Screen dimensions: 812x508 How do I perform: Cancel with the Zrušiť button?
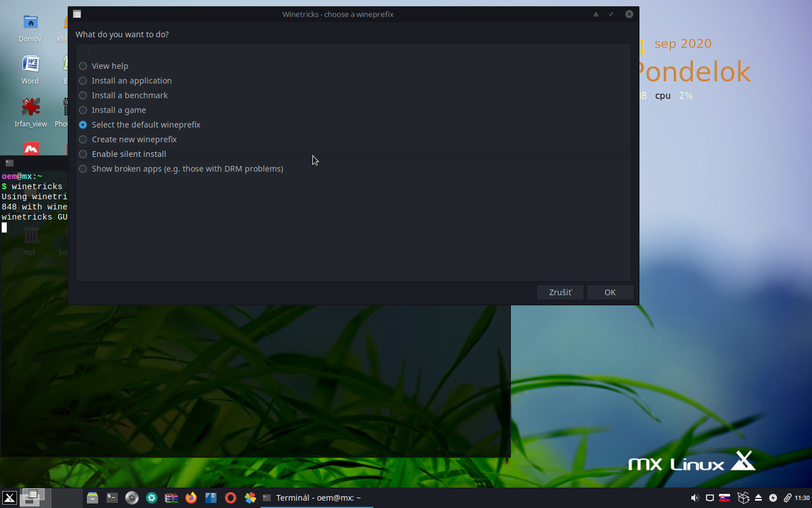[x=560, y=292]
